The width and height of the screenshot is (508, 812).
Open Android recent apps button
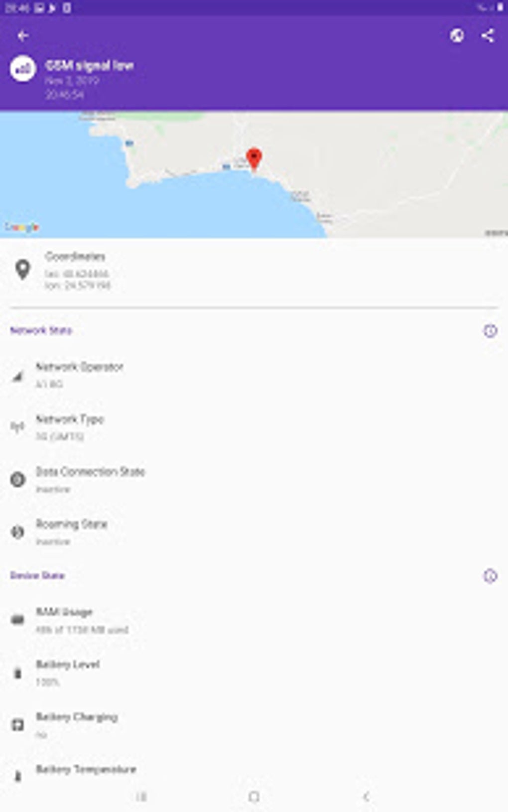coord(141,797)
